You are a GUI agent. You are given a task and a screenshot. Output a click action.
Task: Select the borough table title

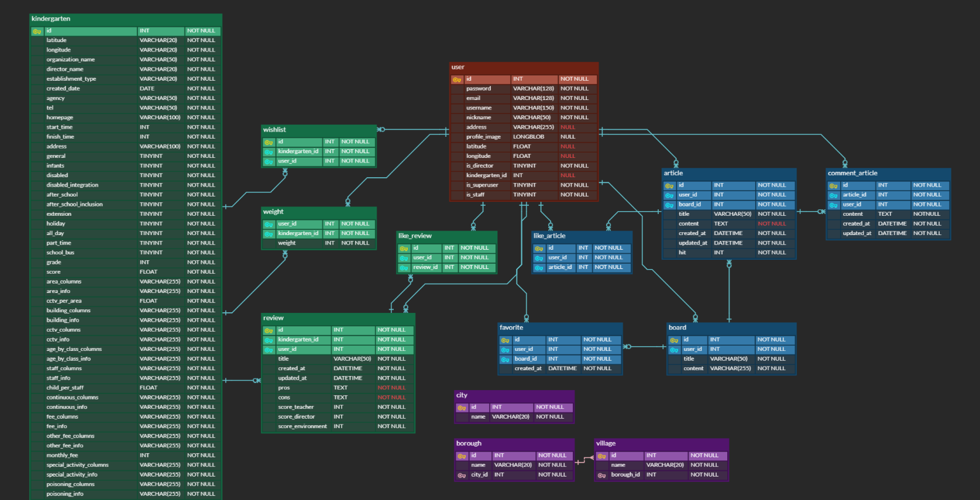(469, 443)
